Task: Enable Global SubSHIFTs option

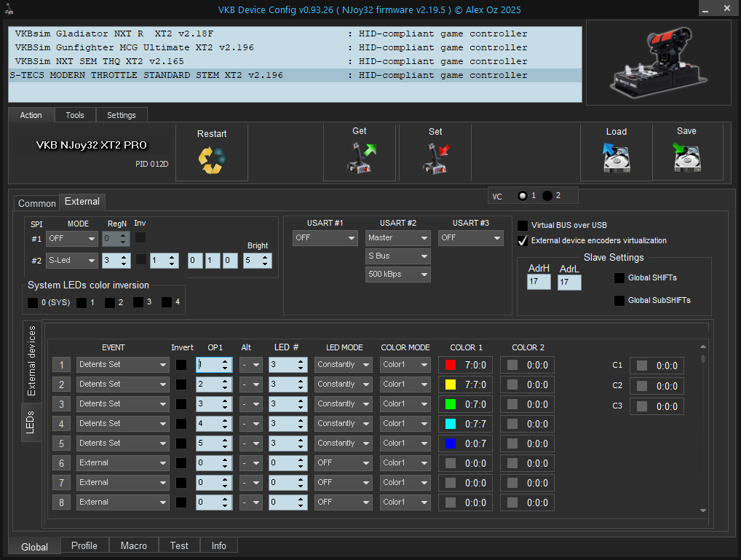Action: 619,300
